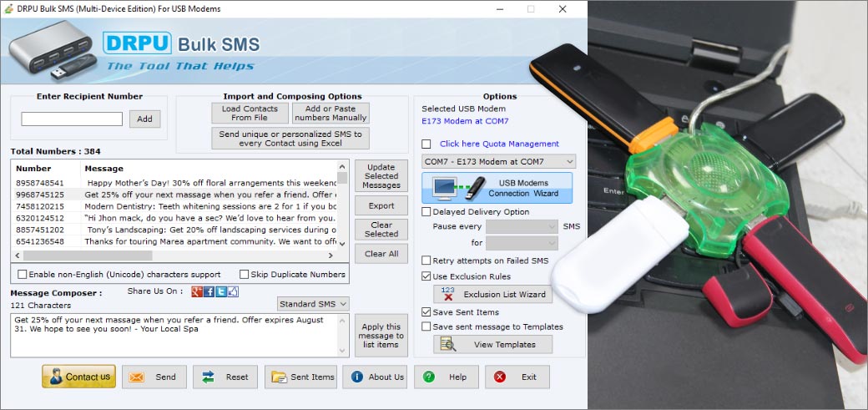Open Google Plus share icon
Viewport: 868px width, 410px height.
point(196,291)
